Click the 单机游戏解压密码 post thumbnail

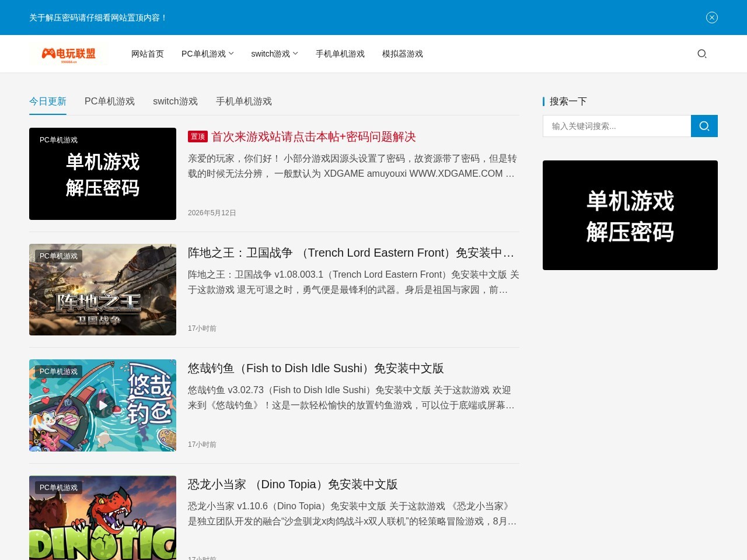pos(103,174)
